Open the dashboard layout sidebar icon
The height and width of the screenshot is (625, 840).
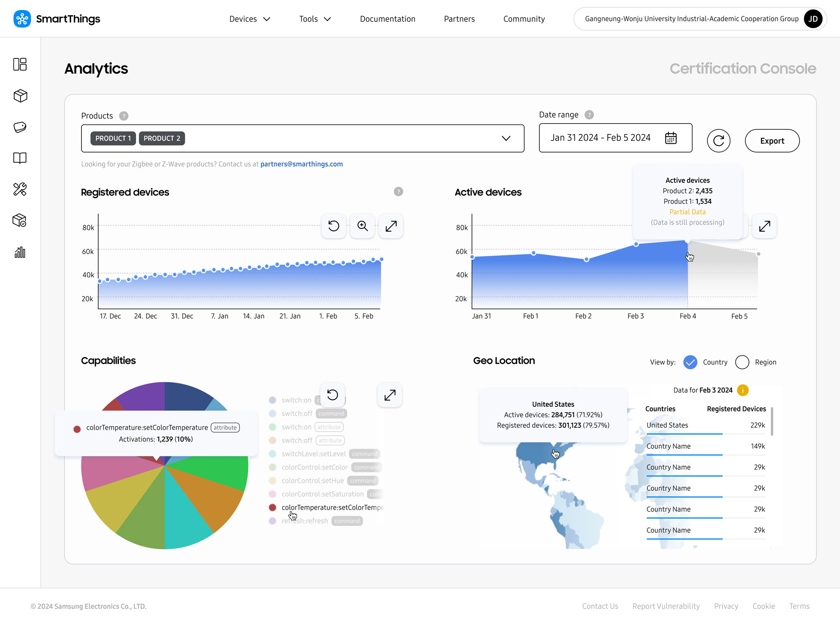point(20,64)
